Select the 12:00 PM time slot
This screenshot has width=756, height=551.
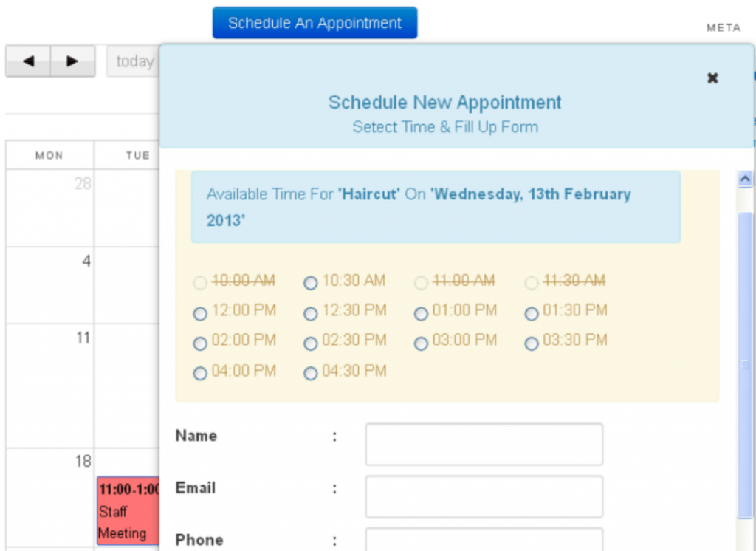(200, 314)
